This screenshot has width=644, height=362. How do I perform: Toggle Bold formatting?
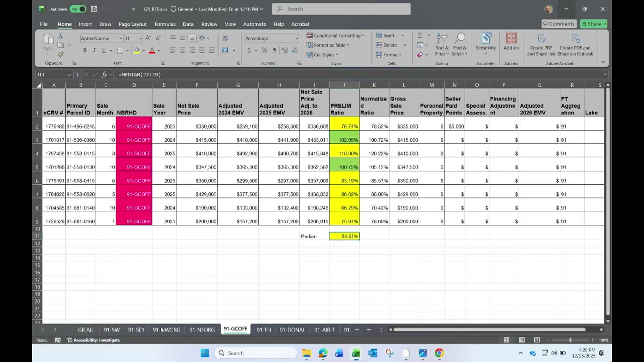85,50
